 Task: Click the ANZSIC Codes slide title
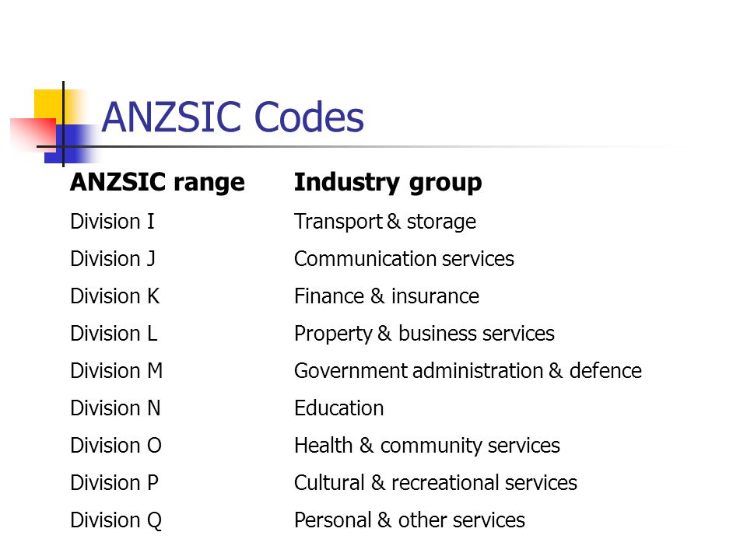[233, 117]
